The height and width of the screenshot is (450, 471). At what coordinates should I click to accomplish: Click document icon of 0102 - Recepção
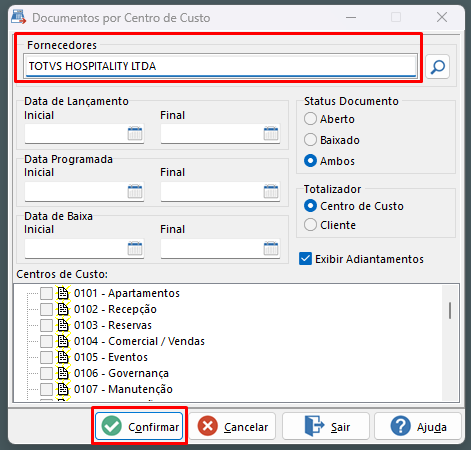63,309
